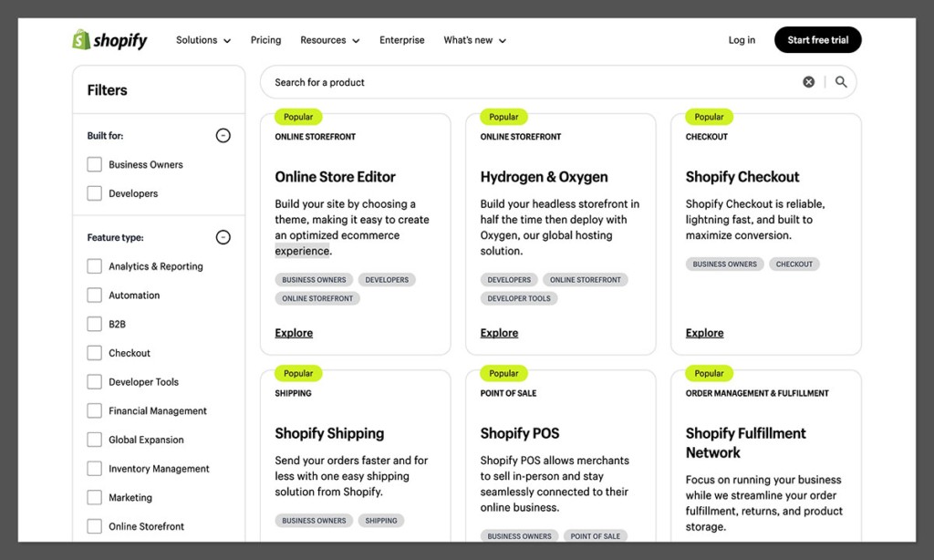
Task: Open the Pricing page
Action: click(265, 39)
